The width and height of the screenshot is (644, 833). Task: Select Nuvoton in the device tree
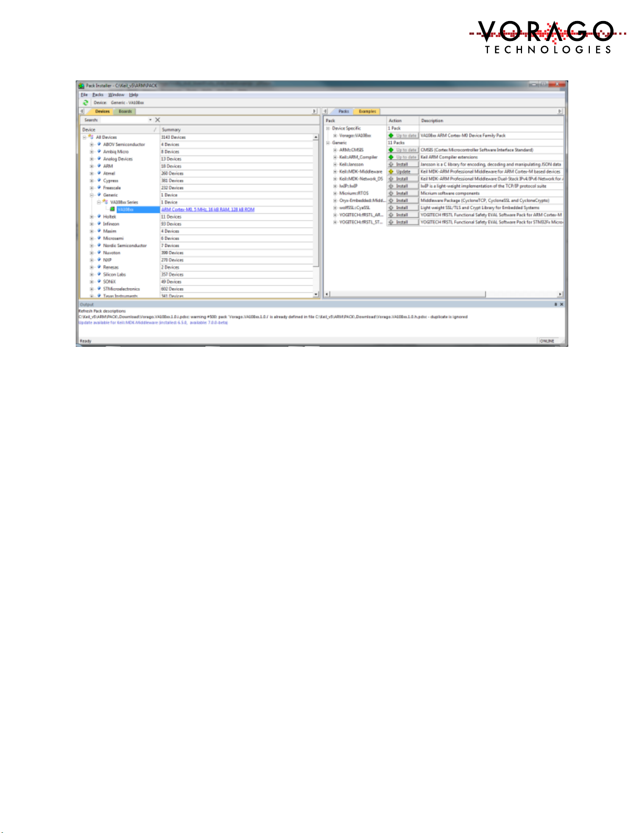click(111, 253)
